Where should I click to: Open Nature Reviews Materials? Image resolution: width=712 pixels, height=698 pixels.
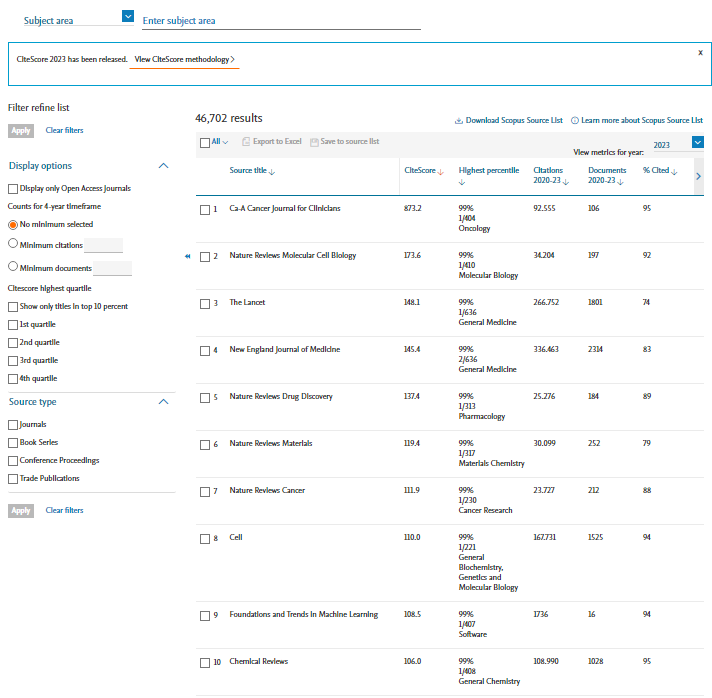[271, 443]
